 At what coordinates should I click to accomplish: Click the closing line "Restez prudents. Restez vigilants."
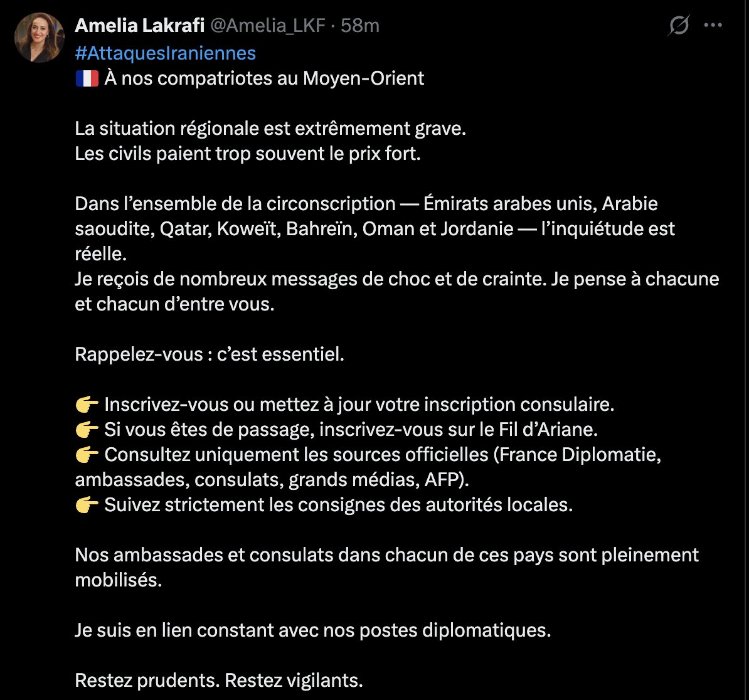pos(219,681)
